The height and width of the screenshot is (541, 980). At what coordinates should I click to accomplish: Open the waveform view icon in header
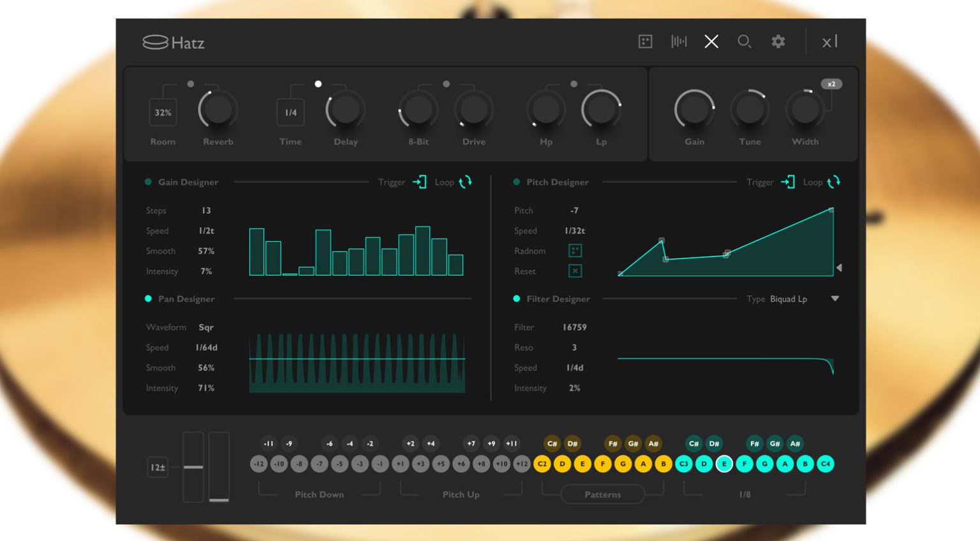pyautogui.click(x=679, y=41)
